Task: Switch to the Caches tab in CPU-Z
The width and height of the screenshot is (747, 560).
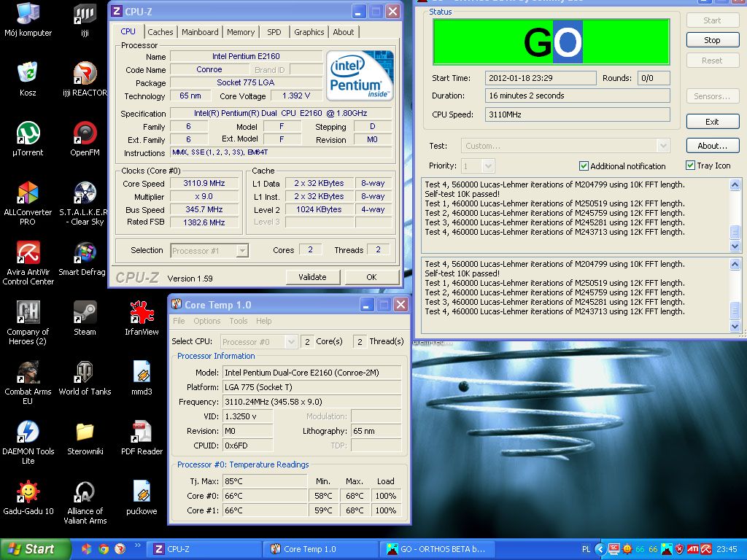Action: [x=160, y=32]
